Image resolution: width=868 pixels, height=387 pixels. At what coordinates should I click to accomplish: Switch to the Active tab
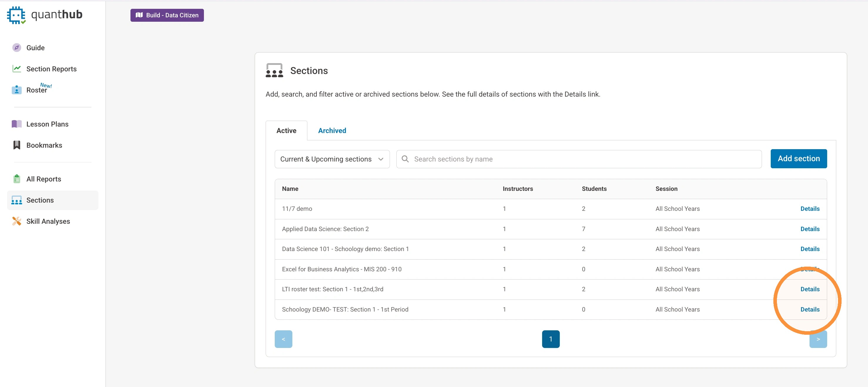click(286, 131)
